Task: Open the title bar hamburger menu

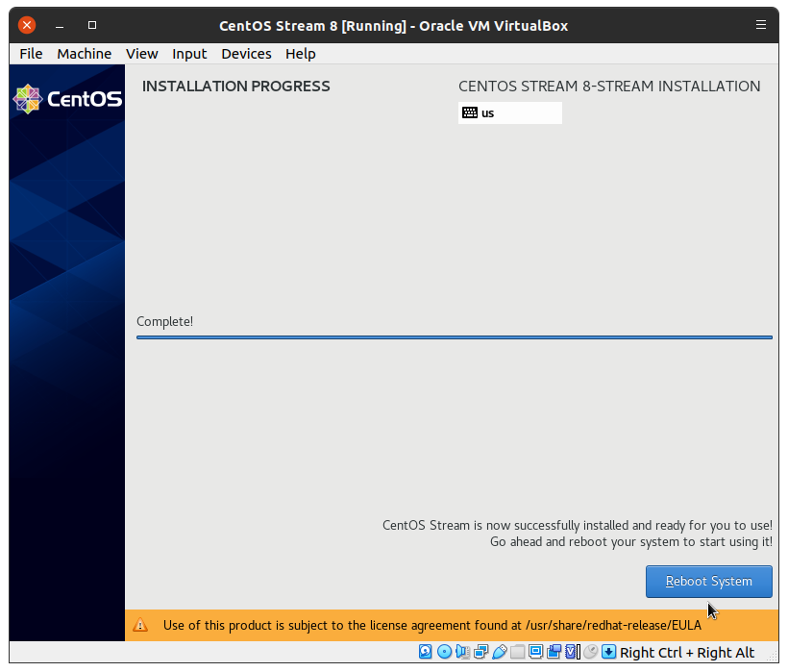Action: coord(761,25)
